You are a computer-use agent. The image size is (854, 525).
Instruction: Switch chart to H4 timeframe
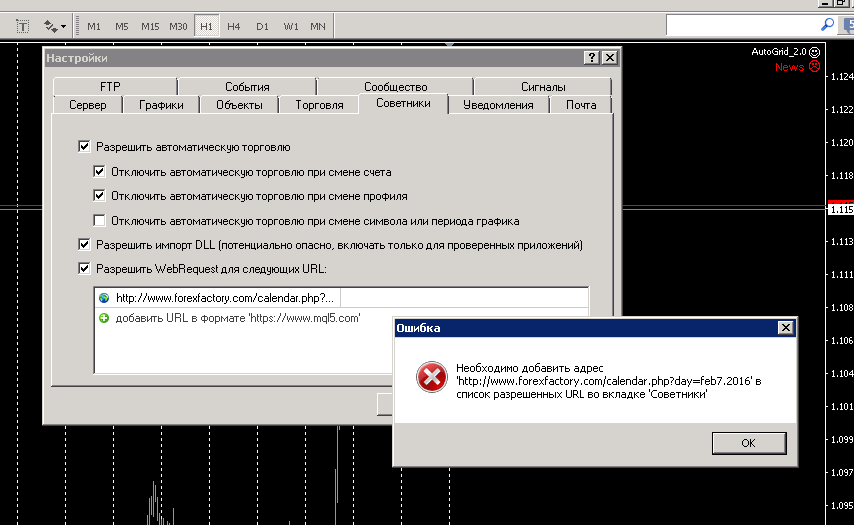pyautogui.click(x=234, y=26)
